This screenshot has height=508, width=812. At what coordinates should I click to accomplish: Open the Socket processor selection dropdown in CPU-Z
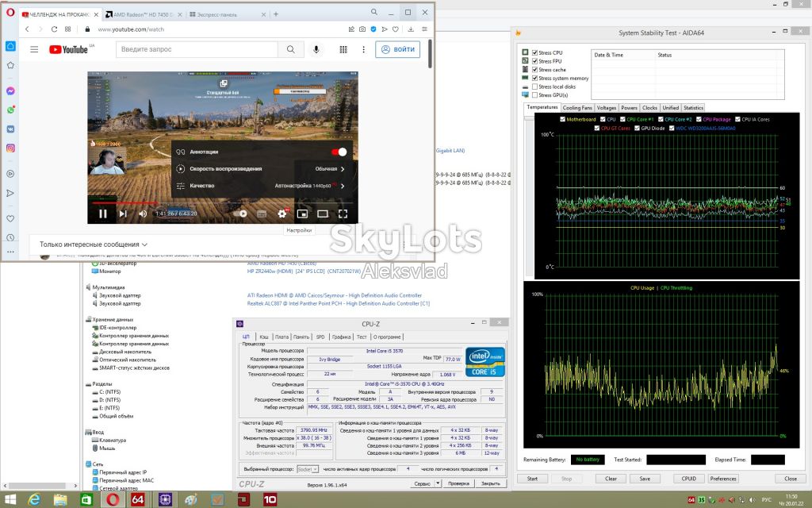click(308, 469)
